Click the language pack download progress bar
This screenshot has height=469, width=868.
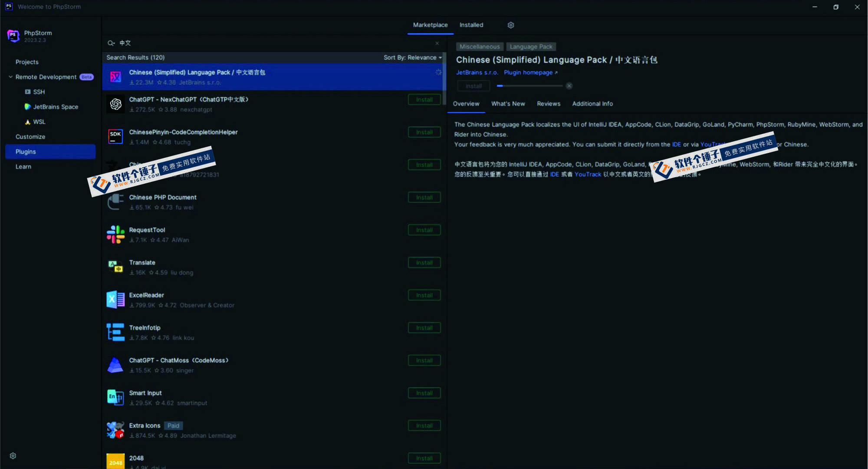click(x=529, y=86)
